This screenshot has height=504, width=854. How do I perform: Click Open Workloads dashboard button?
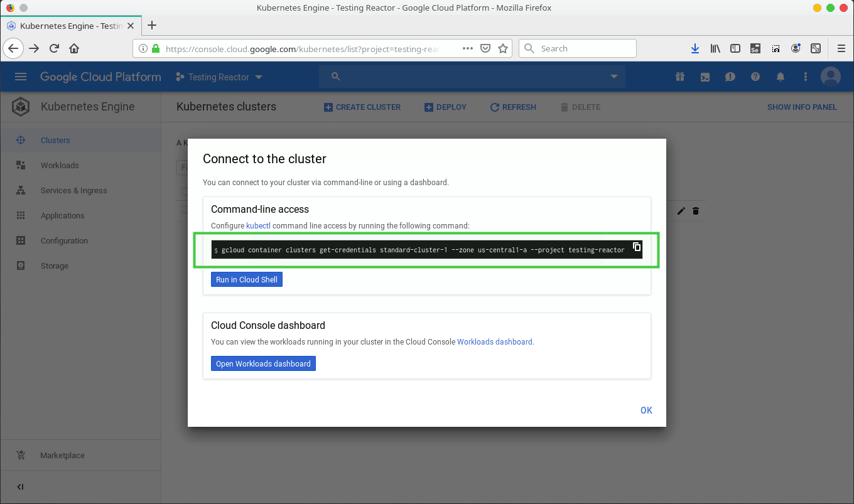[263, 363]
